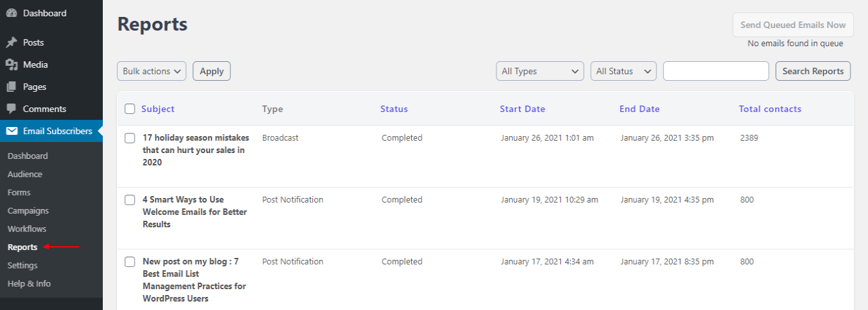Focus the reports search input field
Image resolution: width=868 pixels, height=310 pixels.
pyautogui.click(x=716, y=71)
